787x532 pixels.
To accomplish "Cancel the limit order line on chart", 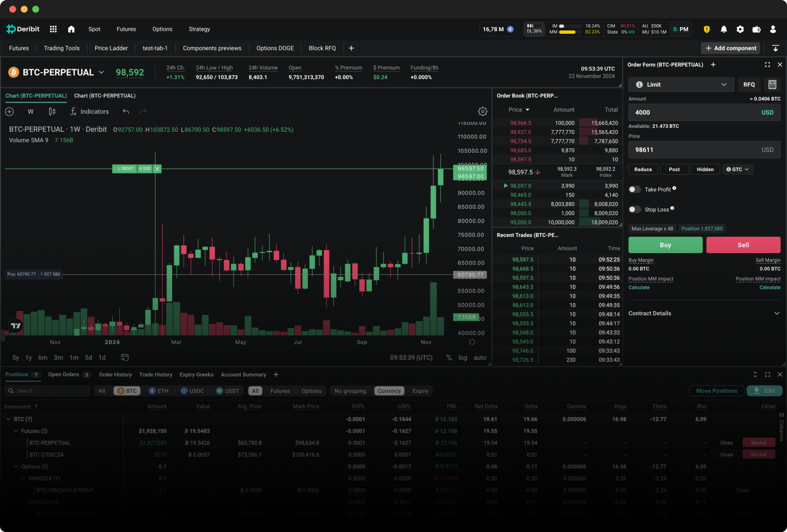I will coord(157,169).
